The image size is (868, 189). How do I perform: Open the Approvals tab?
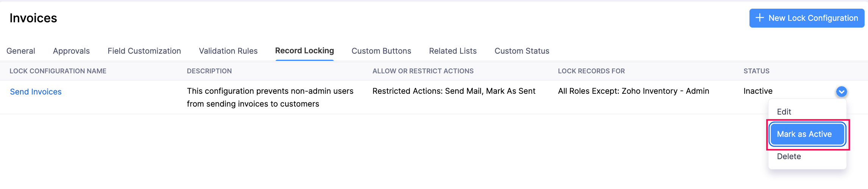coord(71,51)
